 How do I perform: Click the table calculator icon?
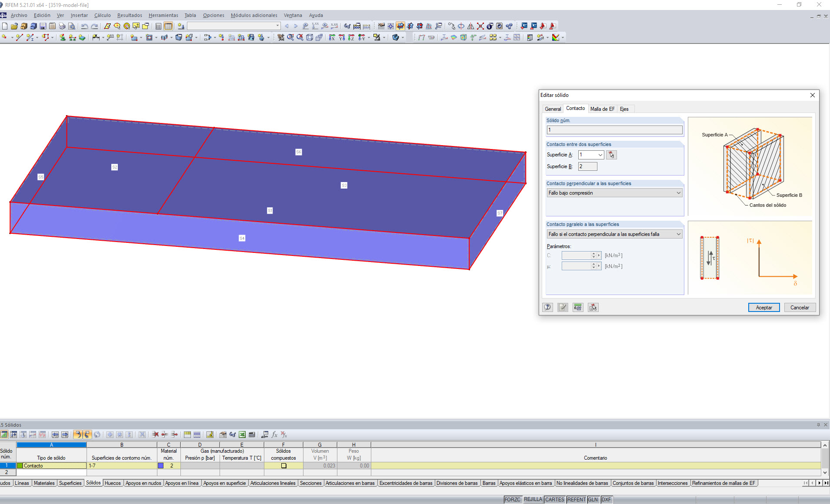click(x=252, y=434)
